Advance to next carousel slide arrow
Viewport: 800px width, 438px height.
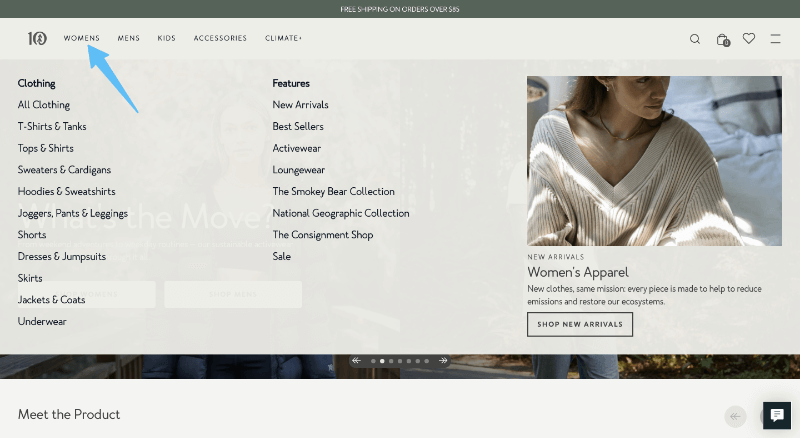coord(443,360)
